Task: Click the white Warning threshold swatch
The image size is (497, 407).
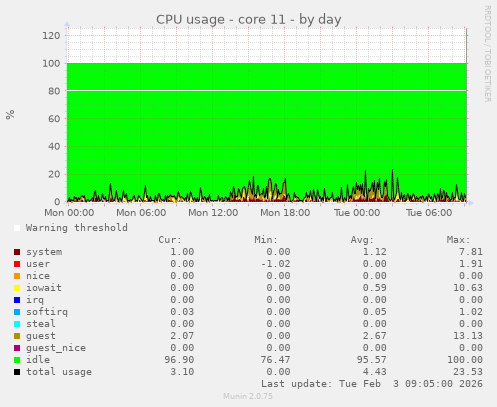Action: [17, 228]
